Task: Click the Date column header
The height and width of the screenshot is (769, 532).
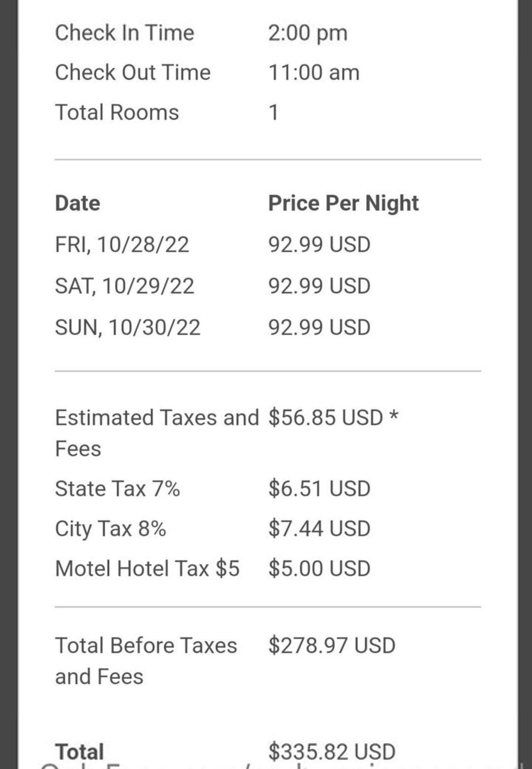Action: click(77, 203)
